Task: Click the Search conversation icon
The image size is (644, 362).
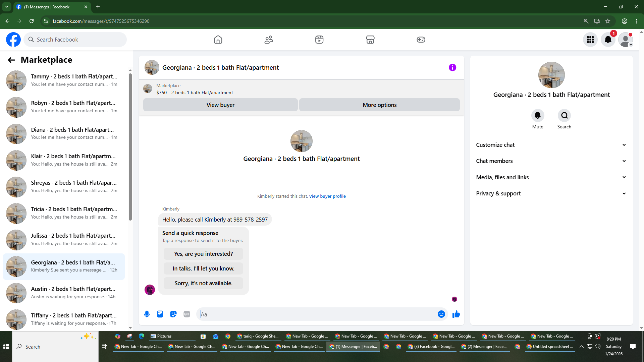Action: [x=564, y=116]
